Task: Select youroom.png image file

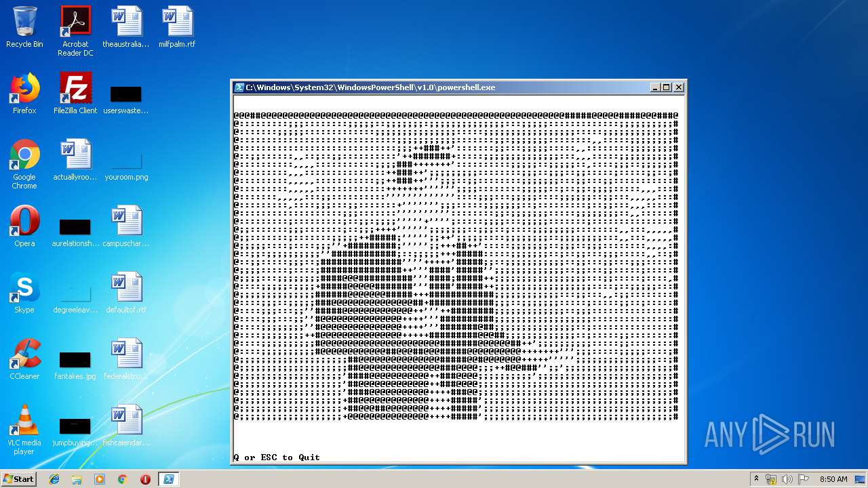Action: [x=126, y=167]
